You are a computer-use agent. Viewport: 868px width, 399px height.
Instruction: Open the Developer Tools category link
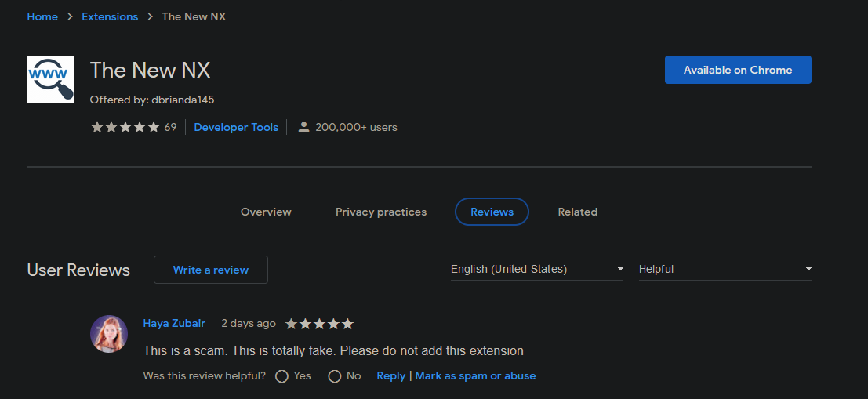pos(236,127)
